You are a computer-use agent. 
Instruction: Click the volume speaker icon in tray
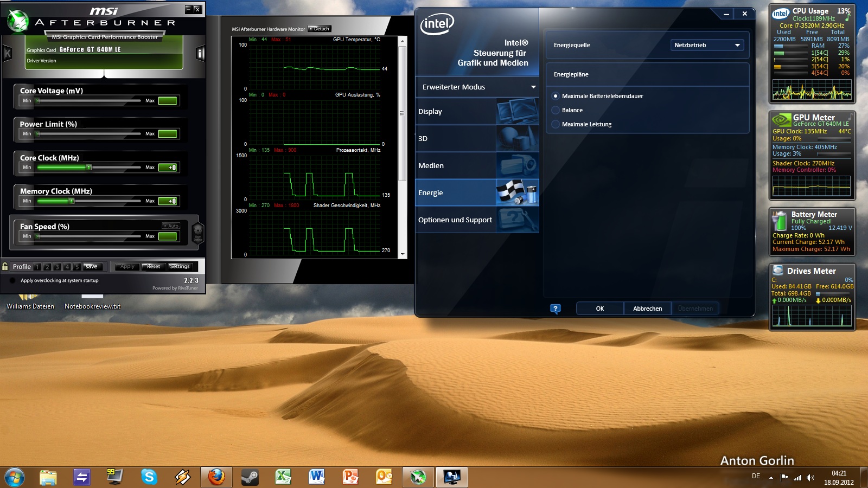[810, 478]
